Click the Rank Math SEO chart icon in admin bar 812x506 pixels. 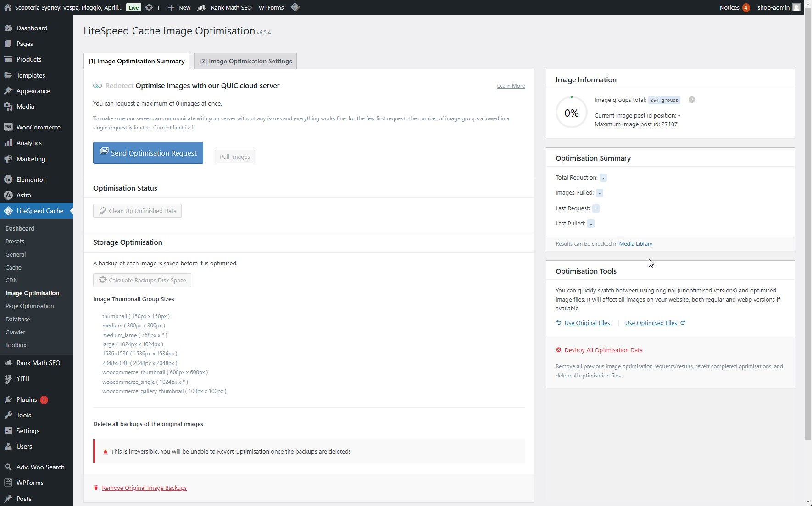click(202, 7)
